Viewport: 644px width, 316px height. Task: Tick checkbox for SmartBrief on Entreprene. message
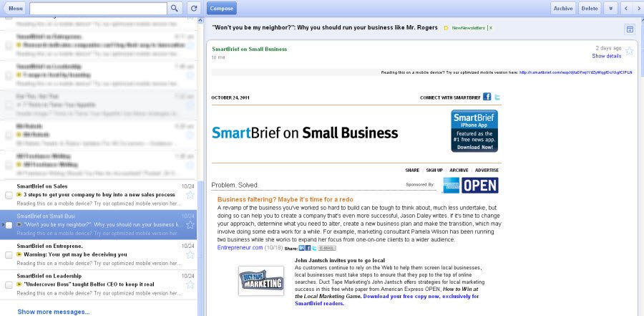[9, 254]
